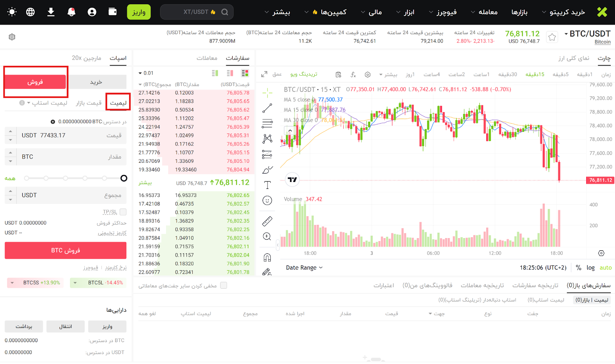Select the ruler measure tool

(x=267, y=221)
